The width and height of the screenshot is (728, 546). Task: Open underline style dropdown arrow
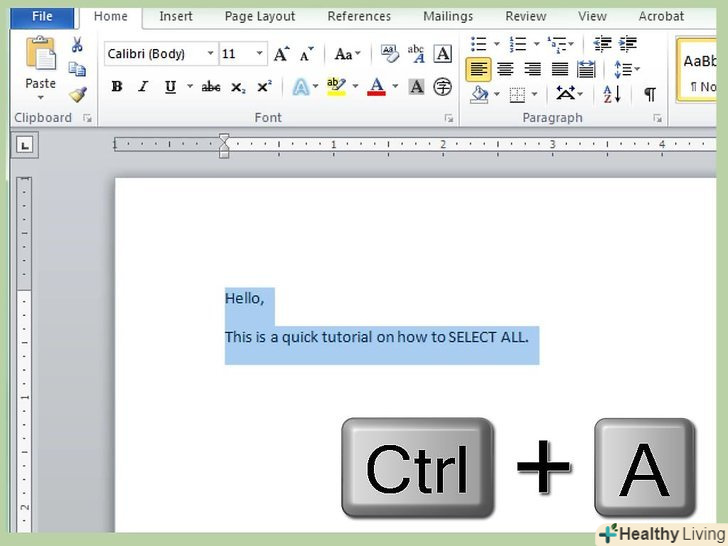point(189,86)
